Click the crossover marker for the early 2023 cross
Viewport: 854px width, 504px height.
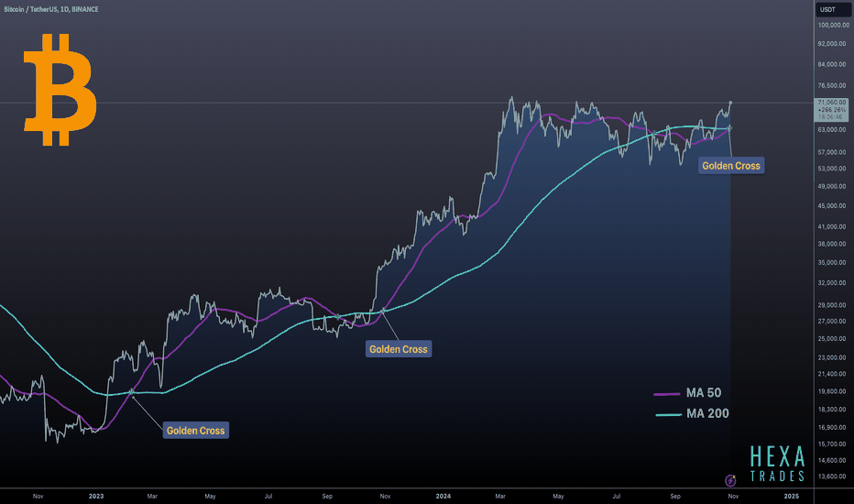[131, 392]
